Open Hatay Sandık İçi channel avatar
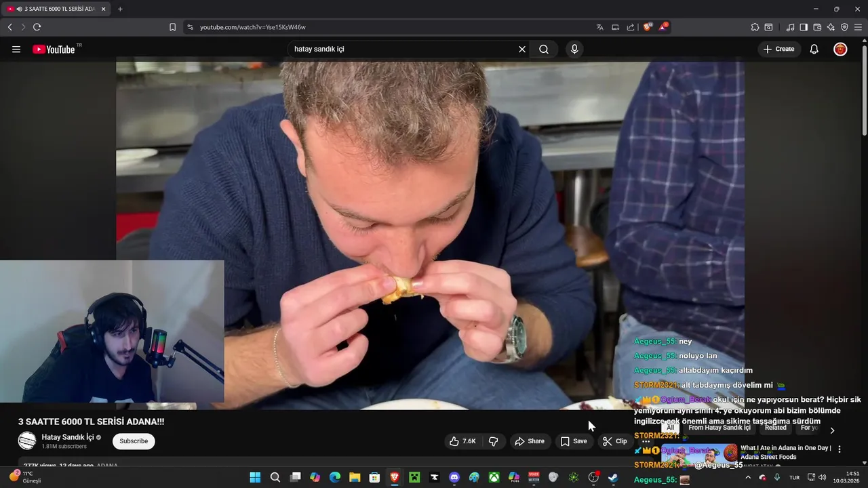The width and height of the screenshot is (868, 488). tap(27, 441)
